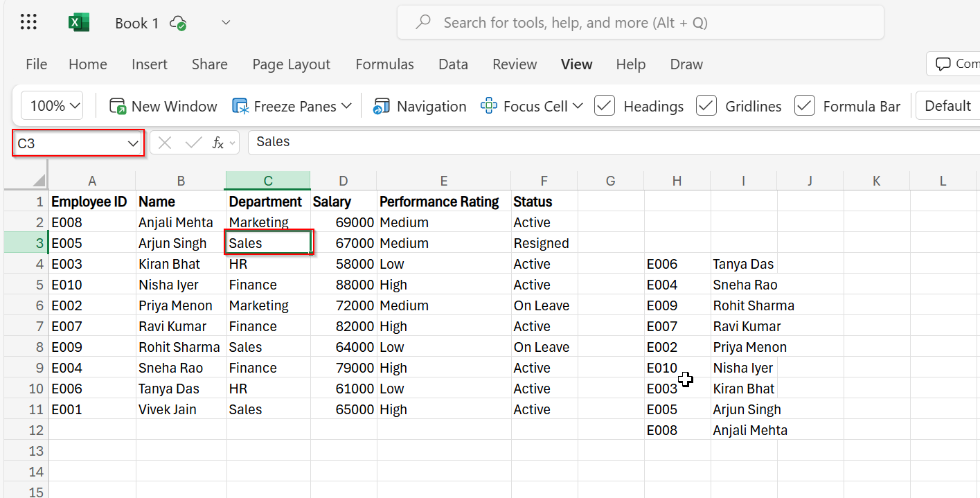Screen dimensions: 980x498
Task: Click the Insert Function fx icon
Action: [220, 142]
